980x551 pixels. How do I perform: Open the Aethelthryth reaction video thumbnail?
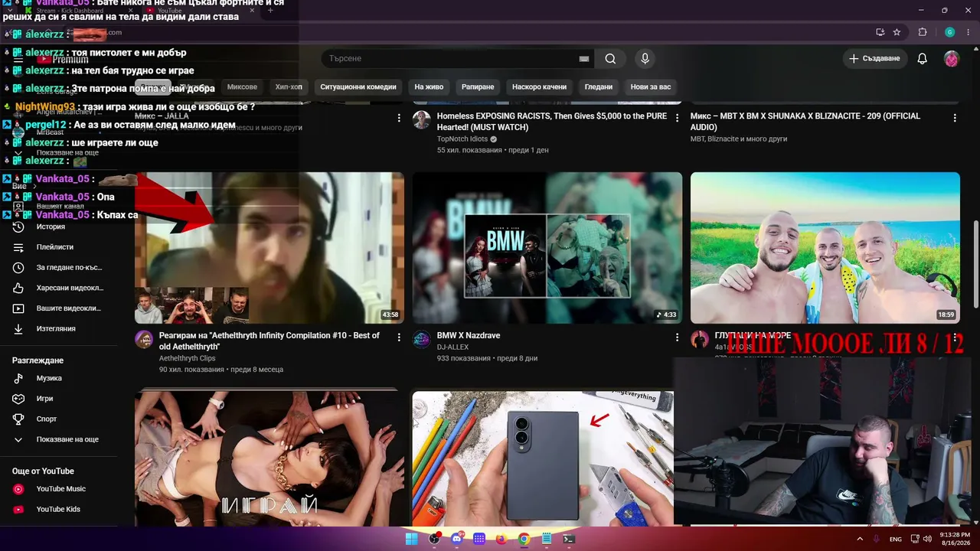coord(269,248)
